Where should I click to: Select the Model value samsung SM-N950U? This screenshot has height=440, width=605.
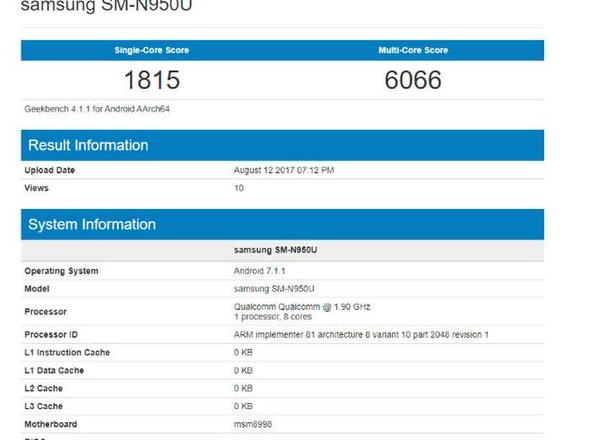click(x=274, y=289)
